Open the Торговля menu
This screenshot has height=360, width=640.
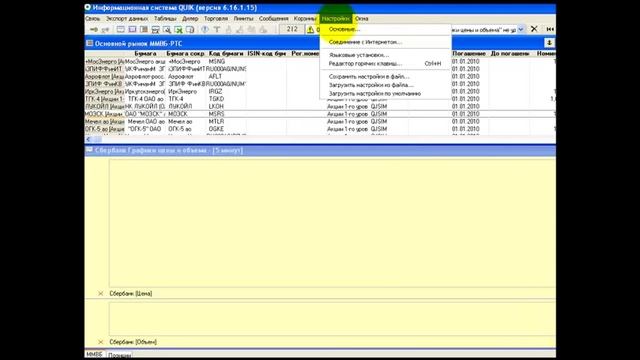coord(216,19)
